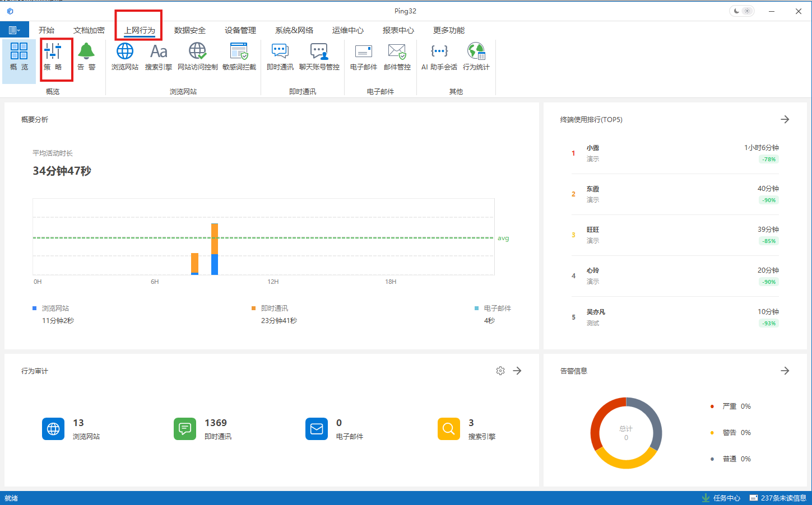Image resolution: width=812 pixels, height=505 pixels.
Task: Open the 策略 (Policy) tool
Action: pos(53,57)
